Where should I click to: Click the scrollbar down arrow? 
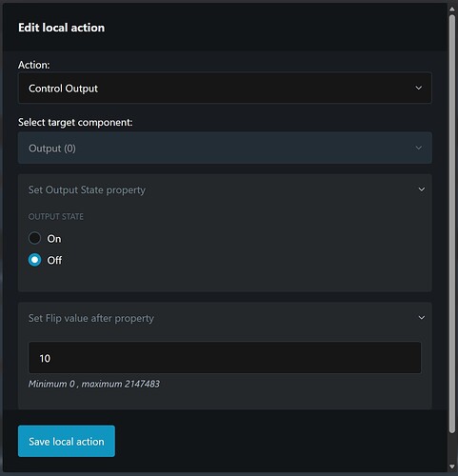click(x=452, y=466)
